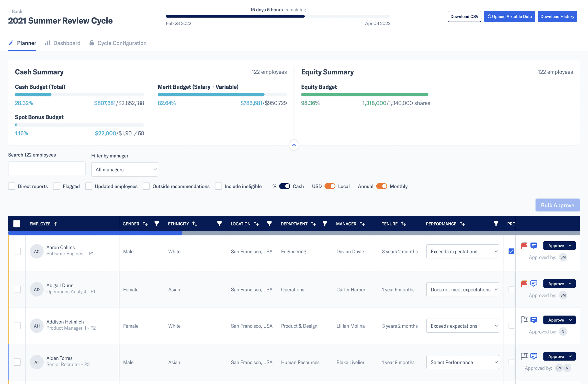Switch to the Dashboard tab
Viewport: 588px width, 384px height.
62,43
